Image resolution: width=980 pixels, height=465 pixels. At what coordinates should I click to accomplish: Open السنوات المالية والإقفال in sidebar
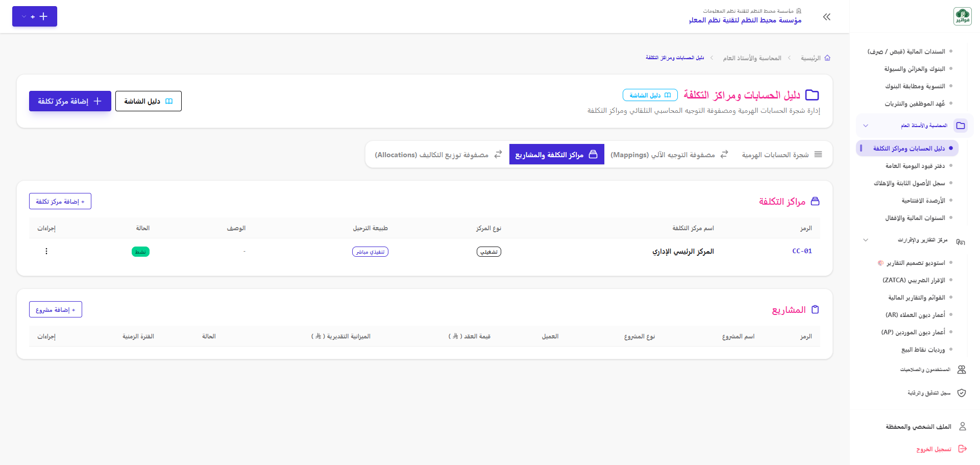pos(915,218)
